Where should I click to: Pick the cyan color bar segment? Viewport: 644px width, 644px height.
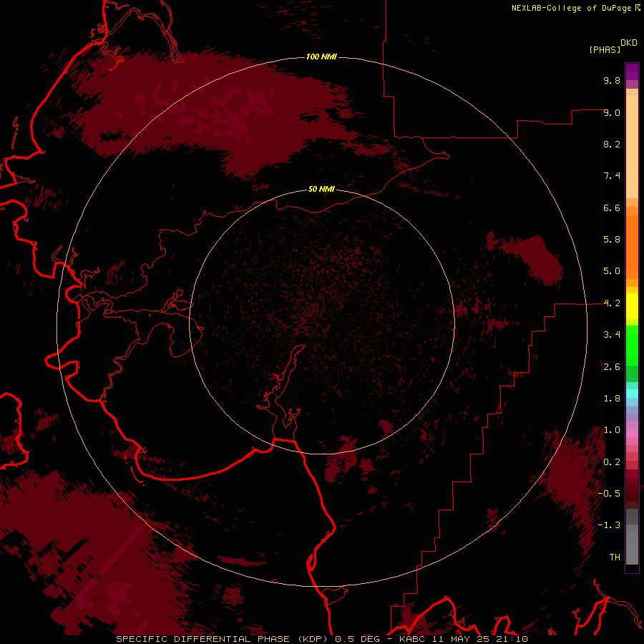point(632,394)
